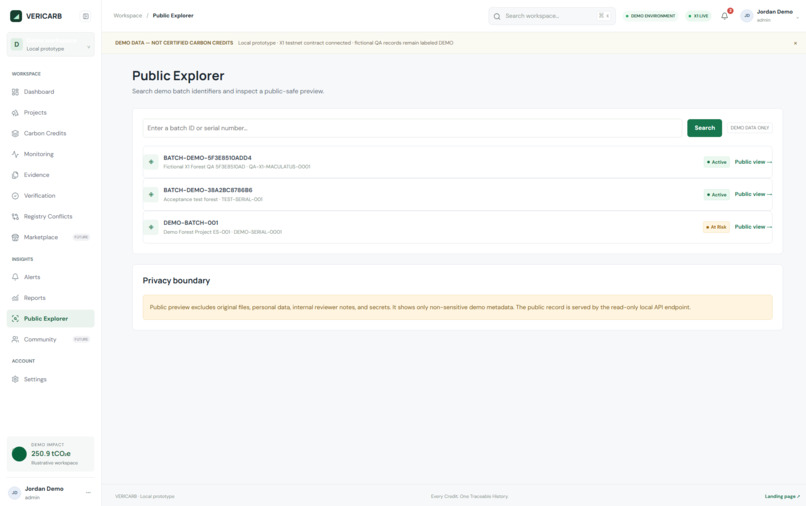
Task: Open the Evidence sidebar icon
Action: [x=15, y=175]
